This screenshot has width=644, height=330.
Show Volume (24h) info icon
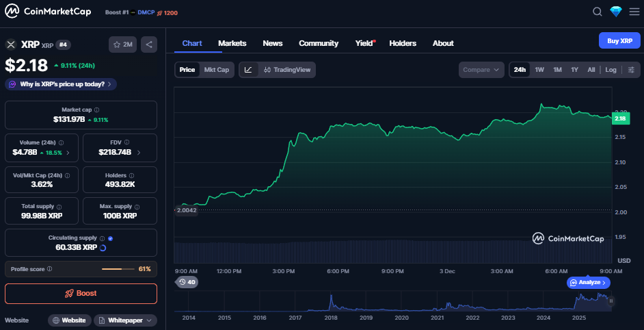click(x=62, y=143)
